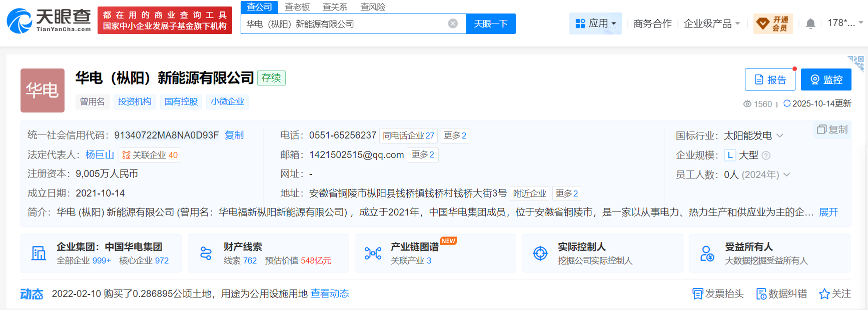Open 关联产业 3 link
This screenshot has width=868, height=310.
[x=411, y=260]
